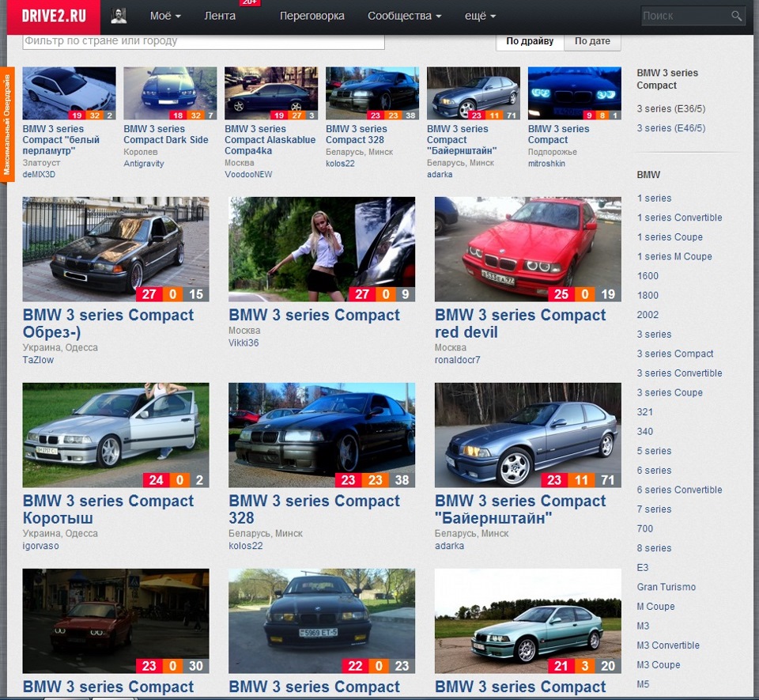Viewport: 759px width, 700px height.
Task: Open white "белый перламутр" car thumbnail
Action: [x=70, y=93]
